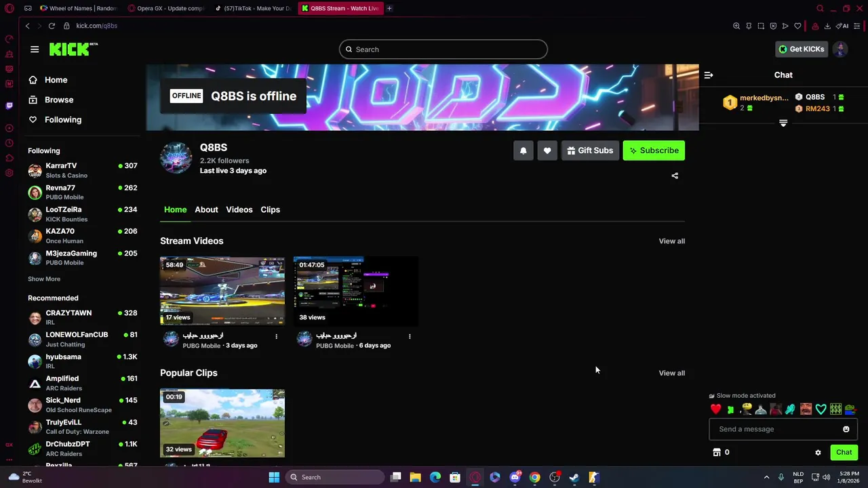The height and width of the screenshot is (488, 868).
Task: Click the green Subscribe button
Action: pyautogui.click(x=654, y=150)
